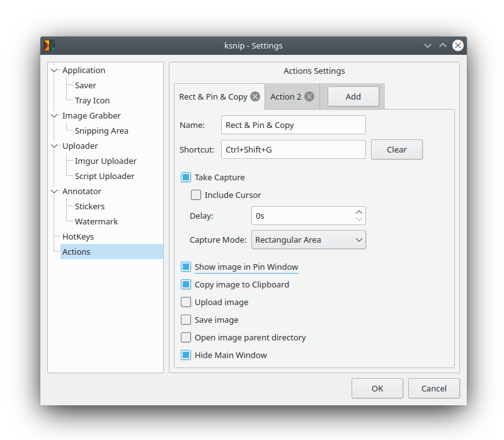Maximize the ksnip Settings window
Screen dimensions: 504x440
coord(443,45)
